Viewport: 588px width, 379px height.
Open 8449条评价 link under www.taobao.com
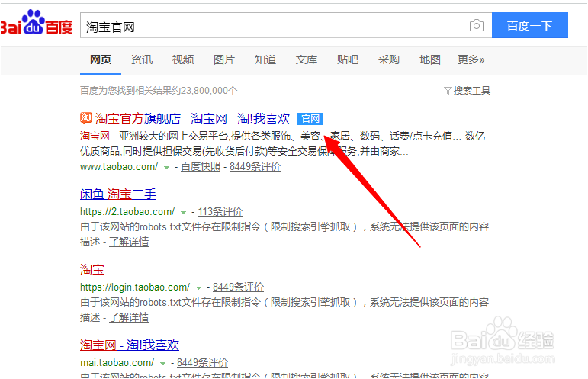(x=255, y=167)
